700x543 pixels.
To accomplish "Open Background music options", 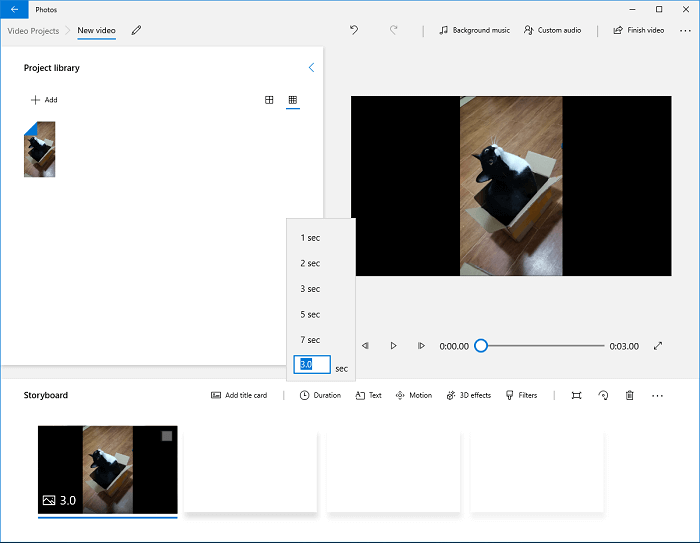I will (475, 30).
